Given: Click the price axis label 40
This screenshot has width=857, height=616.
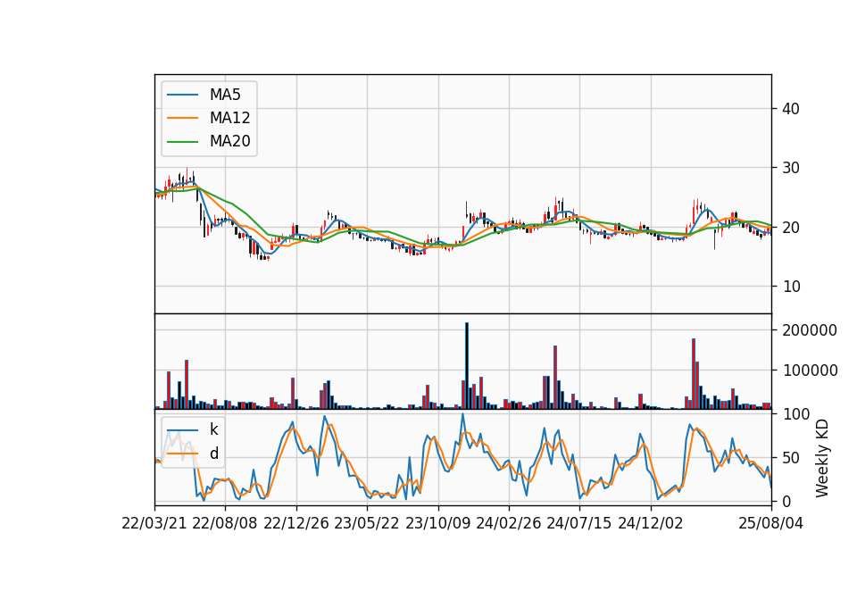Looking at the screenshot, I should tap(791, 109).
